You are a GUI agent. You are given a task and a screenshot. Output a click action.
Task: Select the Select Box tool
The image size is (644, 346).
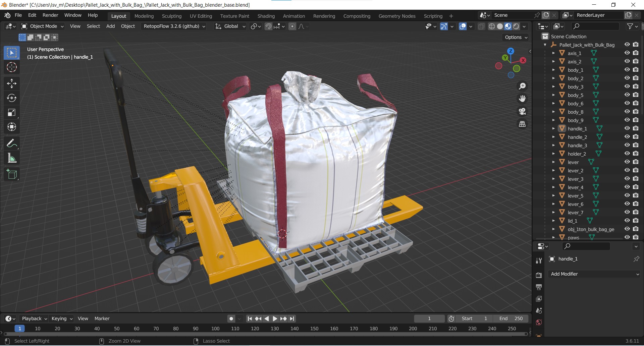(12, 53)
